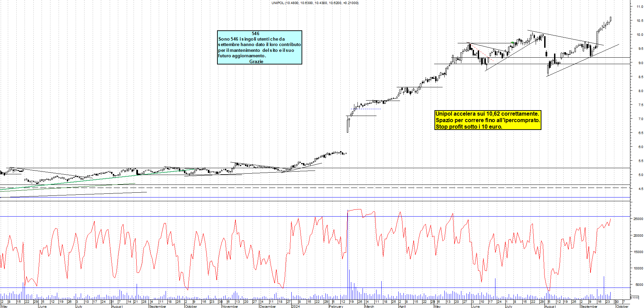644x308 pixels.
Task: Click the 10.0 price axis label
Action: coord(640,35)
